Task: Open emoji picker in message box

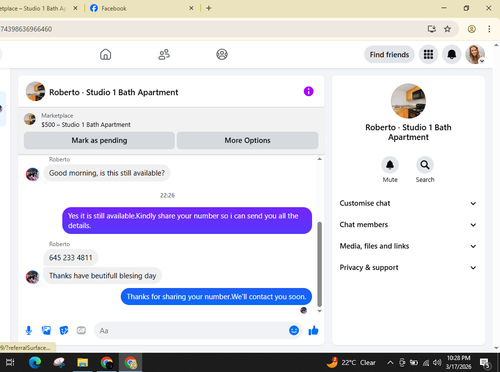Action: [x=294, y=330]
